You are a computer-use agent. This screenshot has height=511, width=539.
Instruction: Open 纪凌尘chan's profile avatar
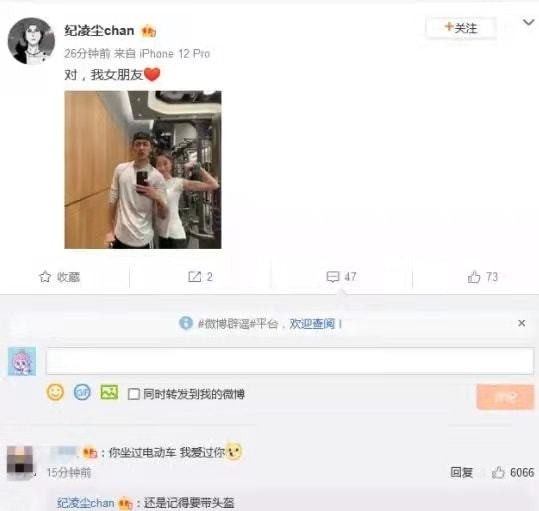(31, 41)
